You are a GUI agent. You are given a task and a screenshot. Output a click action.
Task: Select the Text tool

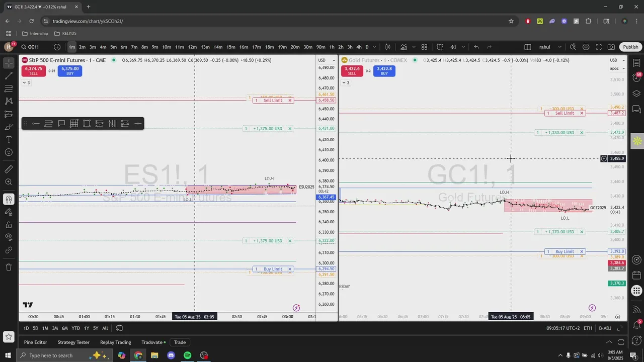click(9, 139)
